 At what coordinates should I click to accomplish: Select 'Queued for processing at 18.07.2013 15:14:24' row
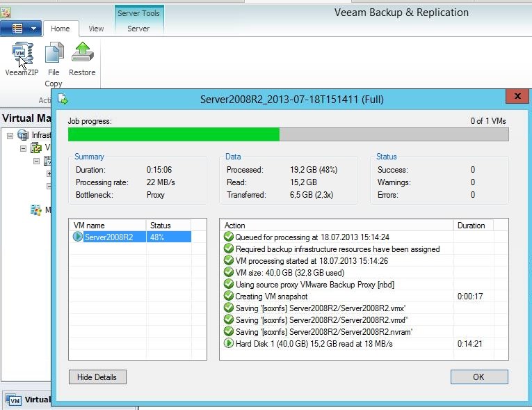(x=364, y=237)
